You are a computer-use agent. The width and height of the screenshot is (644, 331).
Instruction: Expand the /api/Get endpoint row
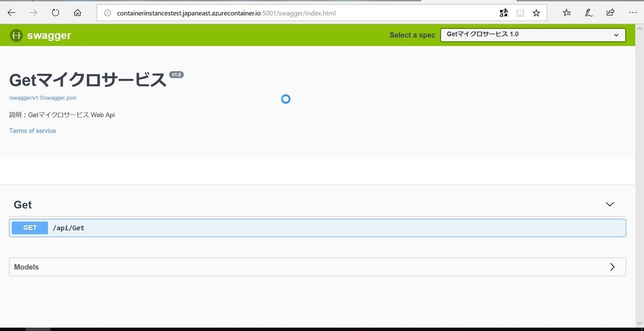tap(318, 228)
